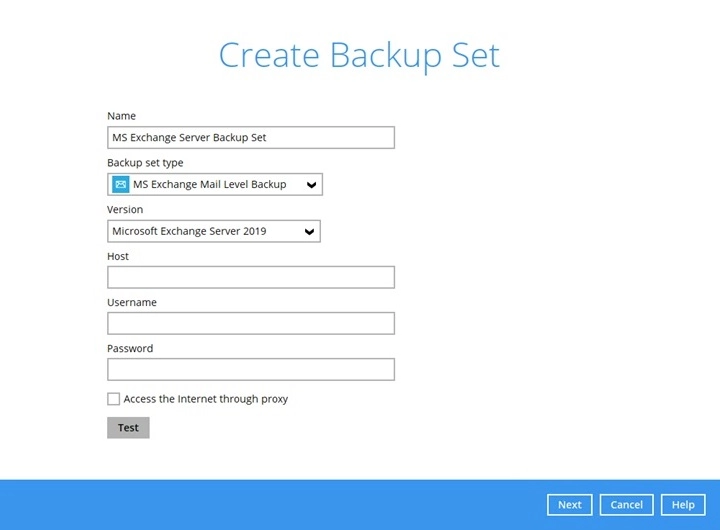This screenshot has width=720, height=530.
Task: Open the Version dropdown arrow
Action: 309,232
